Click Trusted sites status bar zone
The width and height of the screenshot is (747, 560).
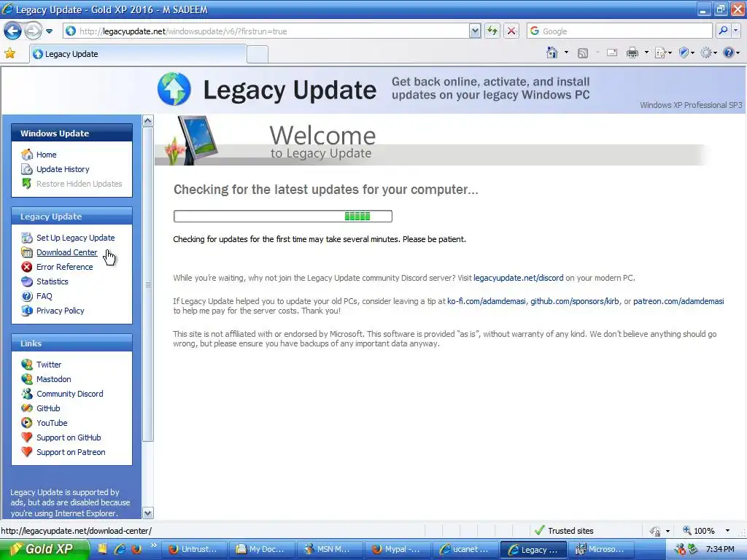point(565,531)
